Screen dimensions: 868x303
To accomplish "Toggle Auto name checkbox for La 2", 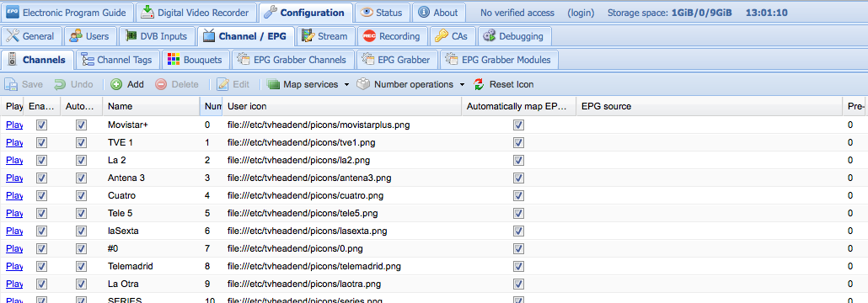I will 82,161.
